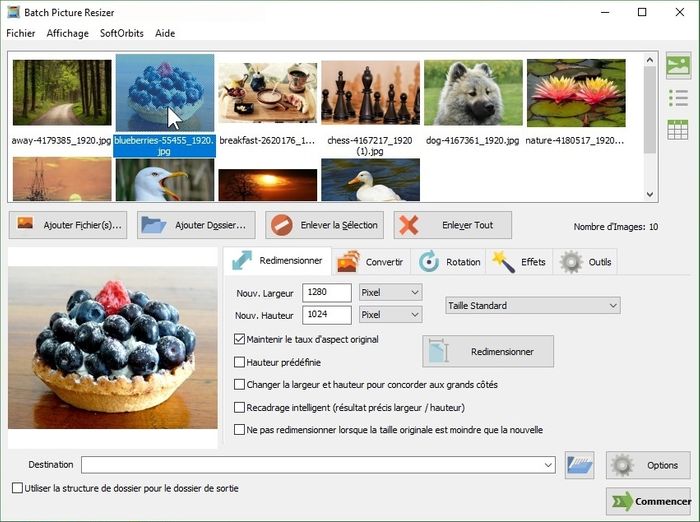Open the Taille Standard dropdown
700x522 pixels.
point(532,305)
